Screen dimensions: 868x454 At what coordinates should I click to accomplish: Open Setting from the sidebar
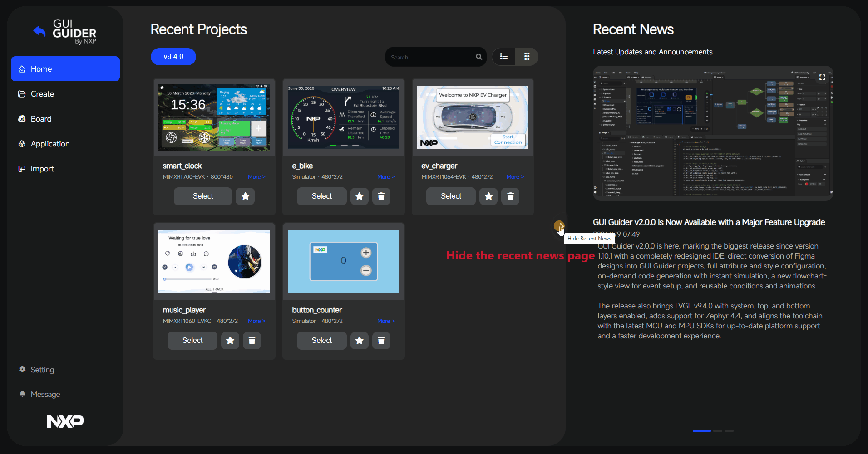(36, 370)
